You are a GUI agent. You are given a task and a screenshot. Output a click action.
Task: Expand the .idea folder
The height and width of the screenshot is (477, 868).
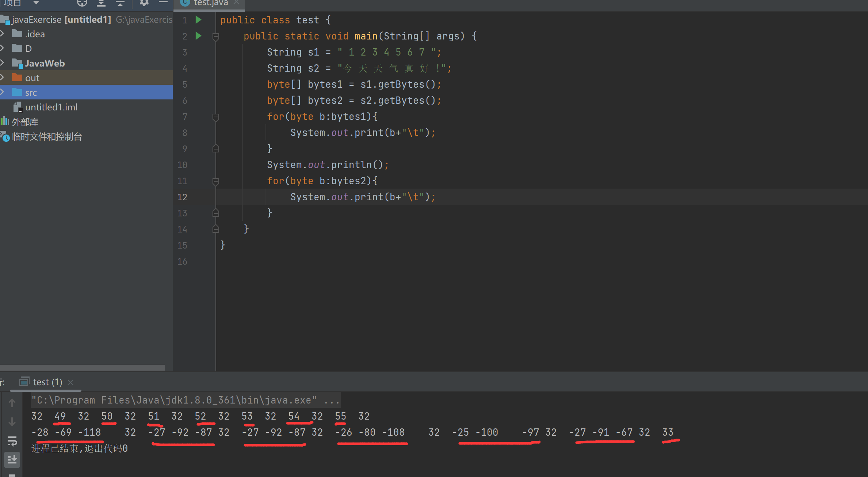3,34
